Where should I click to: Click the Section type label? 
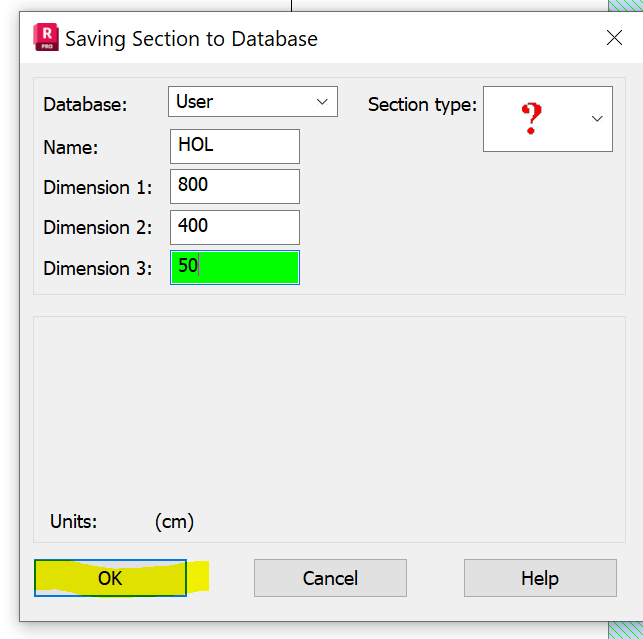pos(422,104)
